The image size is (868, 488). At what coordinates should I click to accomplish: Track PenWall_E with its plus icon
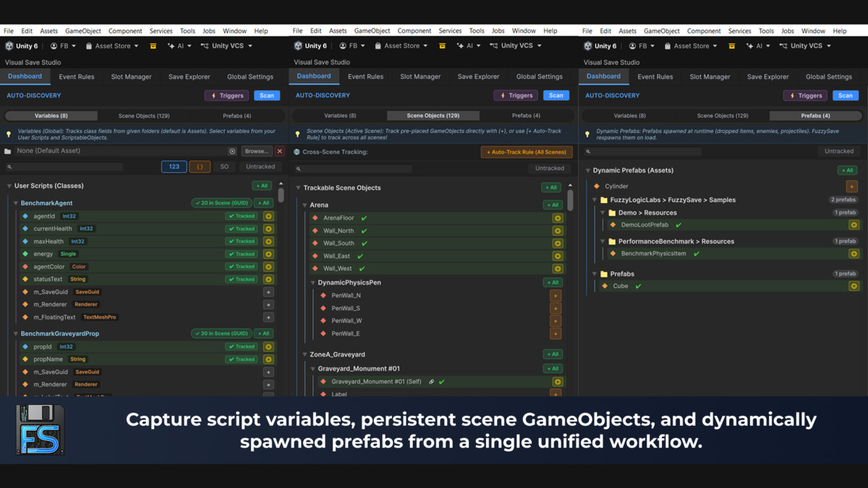(x=556, y=333)
